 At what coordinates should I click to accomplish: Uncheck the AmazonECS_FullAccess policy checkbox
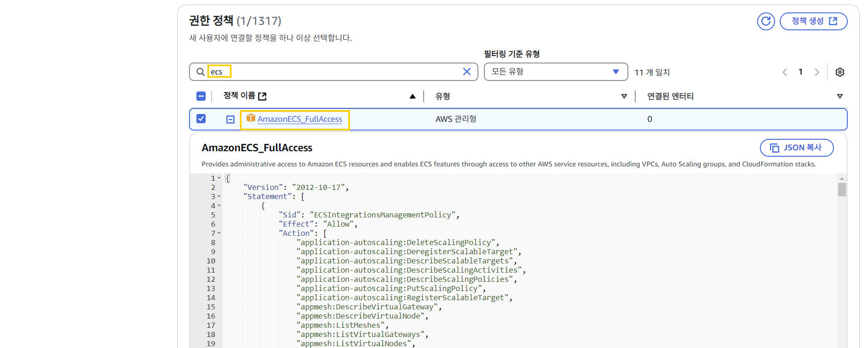[x=201, y=119]
